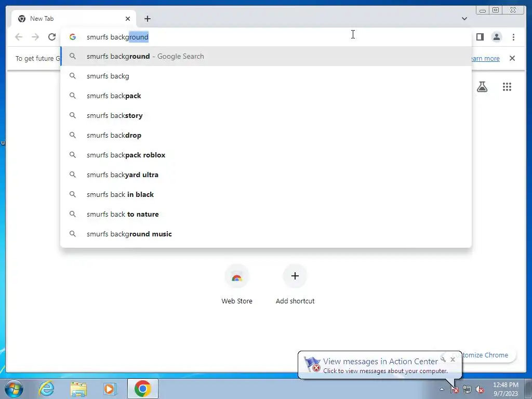Select 'smurfs background music' suggestion

tap(265, 234)
